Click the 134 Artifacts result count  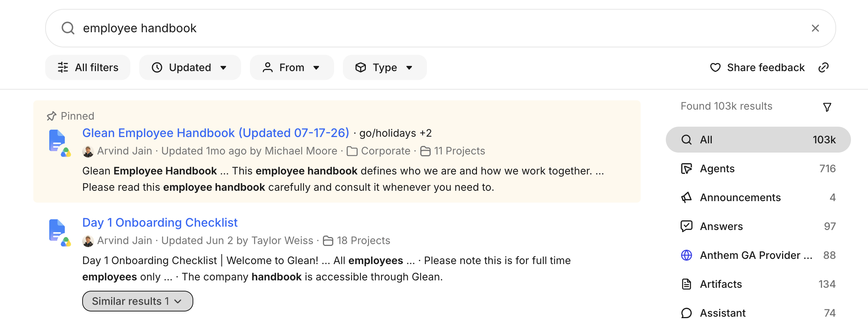(x=827, y=284)
